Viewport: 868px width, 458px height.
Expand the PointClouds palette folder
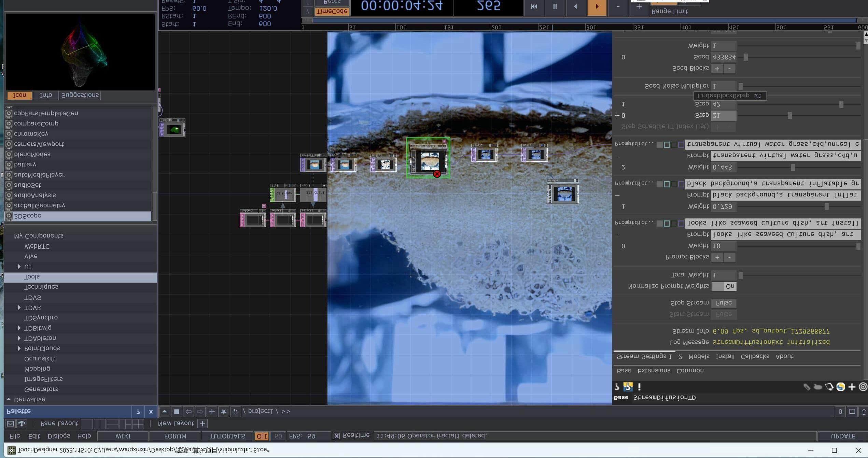tap(19, 348)
